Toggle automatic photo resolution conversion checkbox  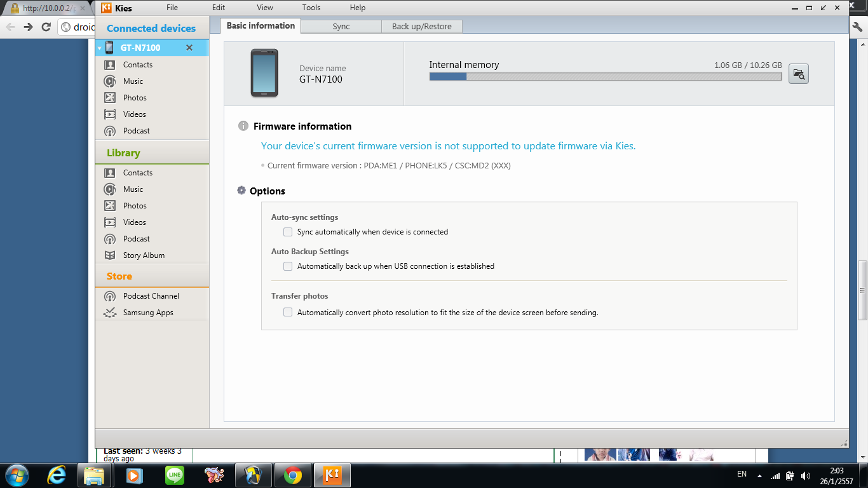coord(288,313)
